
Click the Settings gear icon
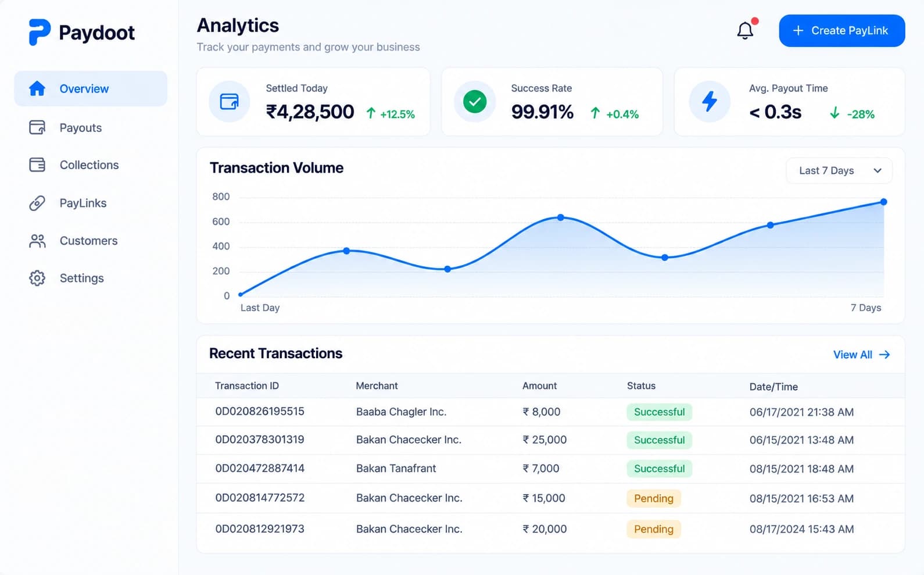coord(37,278)
